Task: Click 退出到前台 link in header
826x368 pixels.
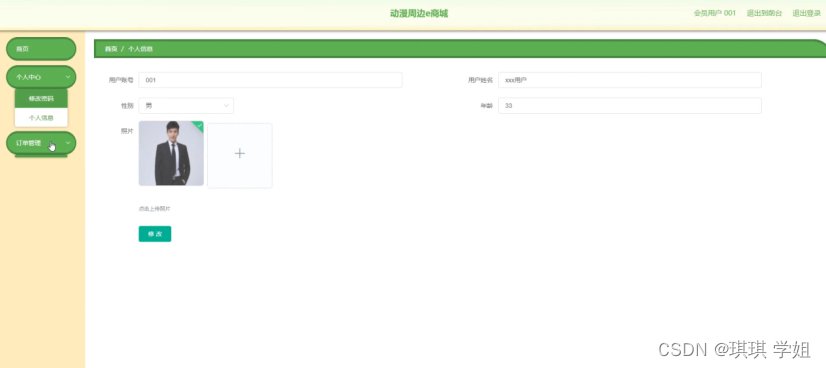Action: pyautogui.click(x=764, y=13)
